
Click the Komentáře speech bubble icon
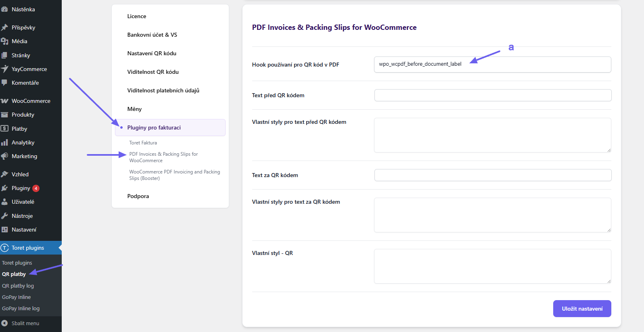[x=4, y=83]
